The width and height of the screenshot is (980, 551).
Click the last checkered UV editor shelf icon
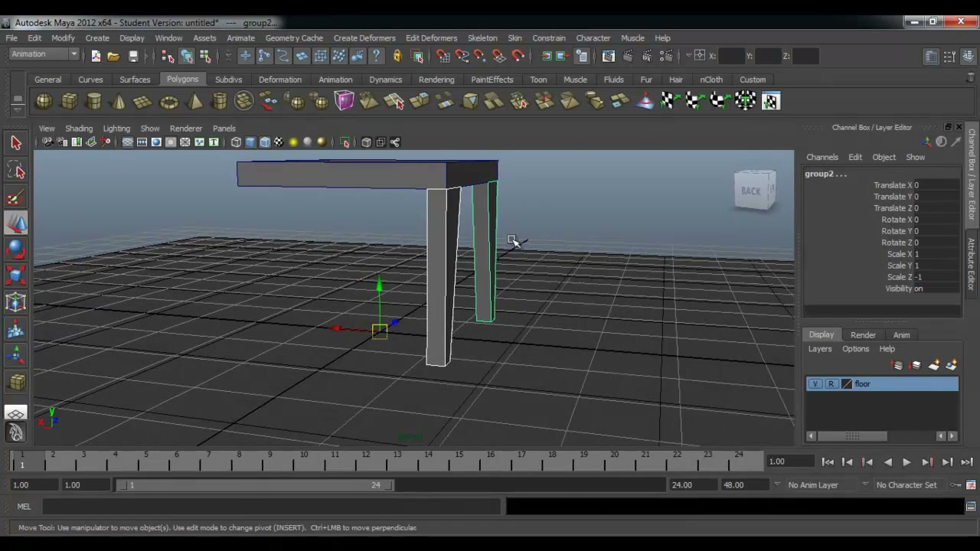coord(771,101)
